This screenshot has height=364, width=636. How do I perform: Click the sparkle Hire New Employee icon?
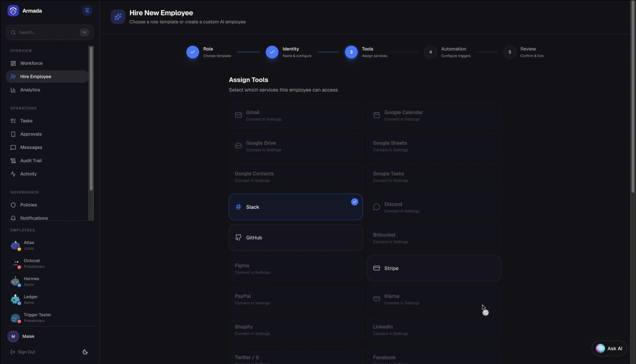[118, 17]
